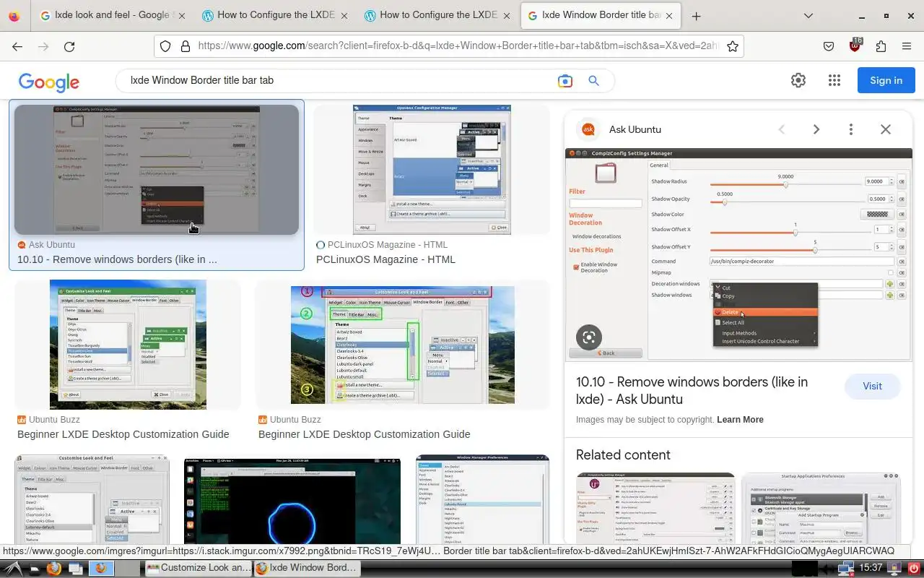Switch to 'lxde Window Bord...' taskbar window
Viewport: 924px width, 578px height.
(306, 568)
